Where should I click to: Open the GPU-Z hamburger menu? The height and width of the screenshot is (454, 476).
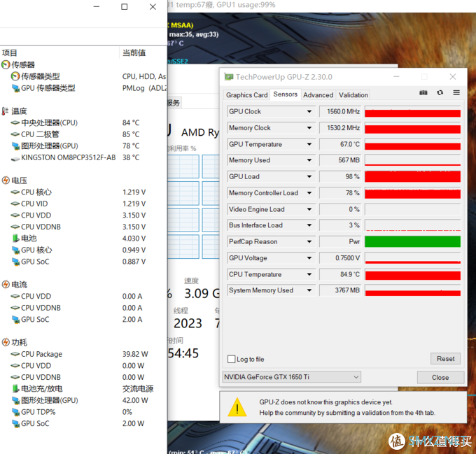pyautogui.click(x=456, y=93)
